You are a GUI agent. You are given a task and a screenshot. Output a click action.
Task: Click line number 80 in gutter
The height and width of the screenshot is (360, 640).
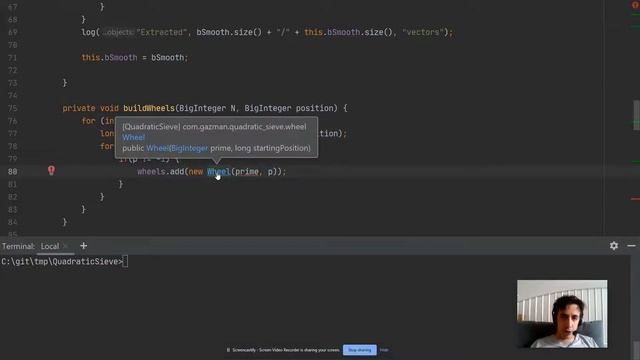point(13,172)
